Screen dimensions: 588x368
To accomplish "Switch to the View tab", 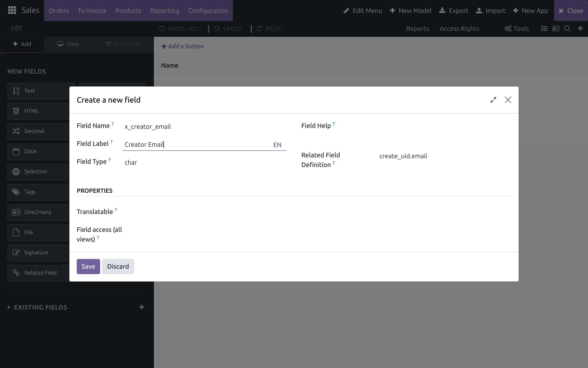I will (68, 44).
